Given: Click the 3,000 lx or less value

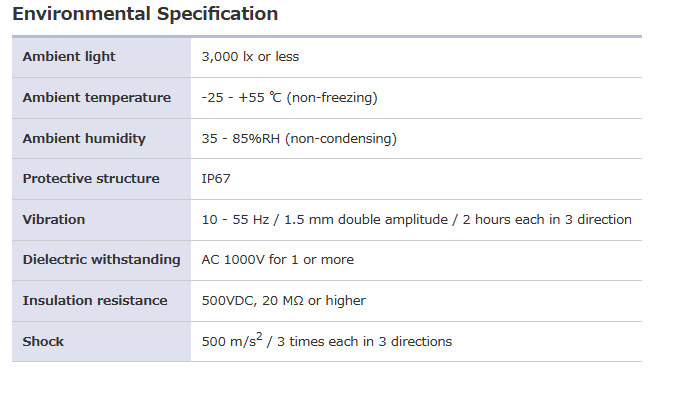Looking at the screenshot, I should [x=250, y=57].
